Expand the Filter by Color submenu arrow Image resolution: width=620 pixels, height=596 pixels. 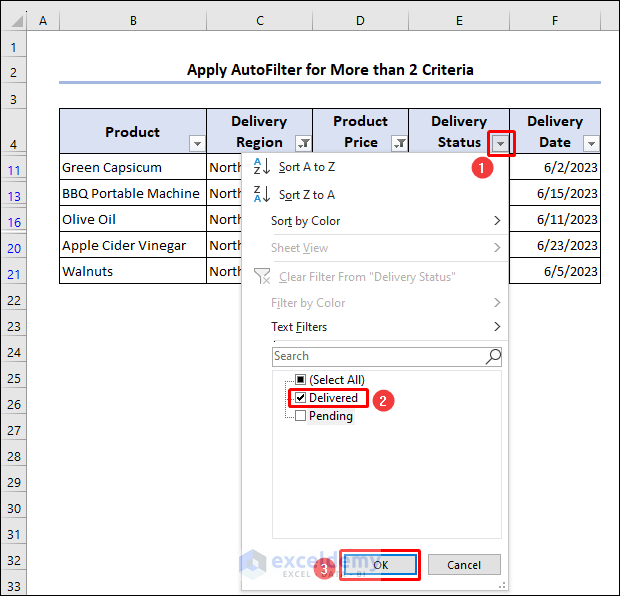click(x=497, y=303)
